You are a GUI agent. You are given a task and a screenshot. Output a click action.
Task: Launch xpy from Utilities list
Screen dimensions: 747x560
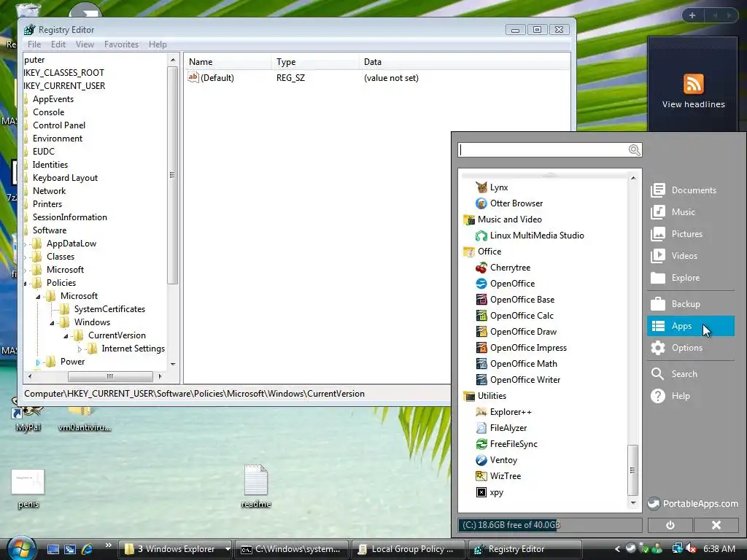pos(489,492)
